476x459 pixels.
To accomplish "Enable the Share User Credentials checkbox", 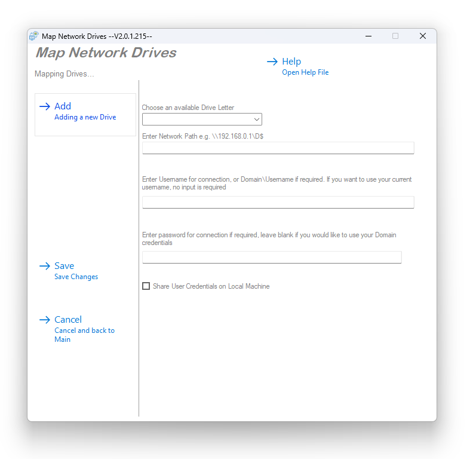I will (x=146, y=286).
